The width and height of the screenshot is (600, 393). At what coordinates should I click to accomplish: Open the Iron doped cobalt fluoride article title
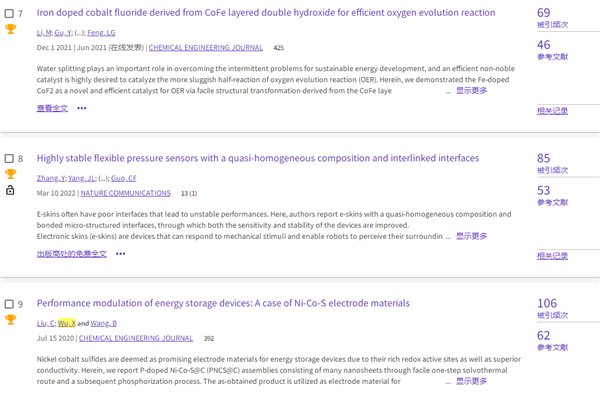[x=266, y=13]
